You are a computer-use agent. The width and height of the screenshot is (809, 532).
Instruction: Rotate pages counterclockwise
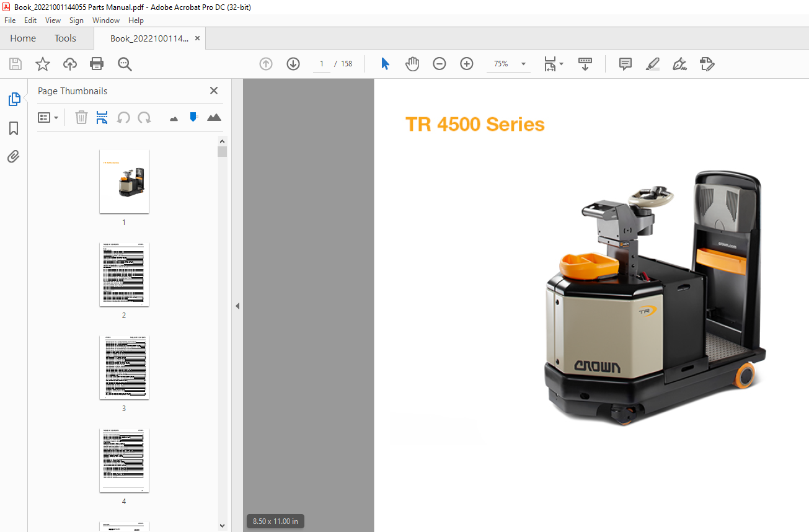point(123,117)
